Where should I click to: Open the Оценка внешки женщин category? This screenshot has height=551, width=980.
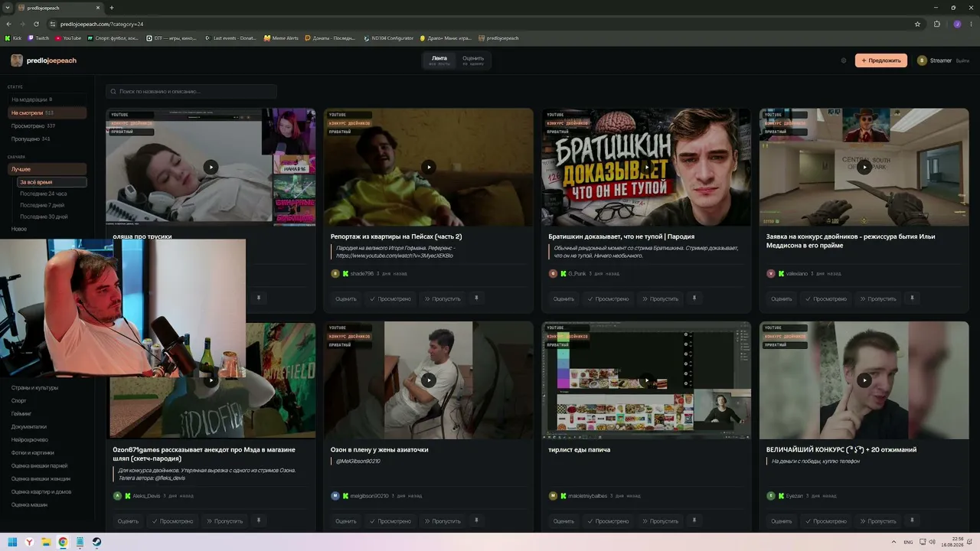[x=41, y=478]
